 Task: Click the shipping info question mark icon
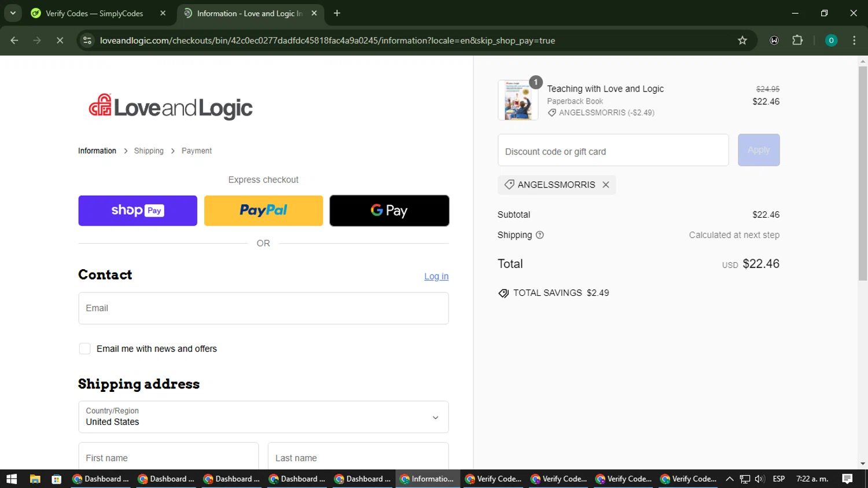(540, 235)
